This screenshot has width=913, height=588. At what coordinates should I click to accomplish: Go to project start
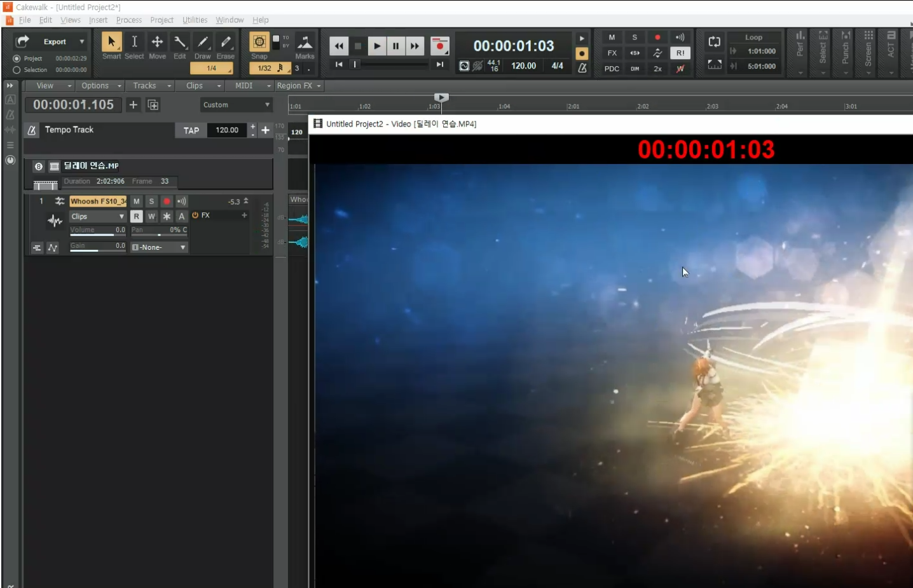[339, 64]
